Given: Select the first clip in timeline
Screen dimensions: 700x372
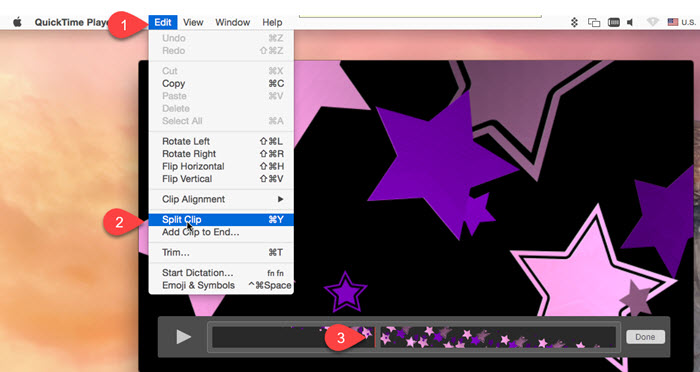Looking at the screenshot, I should pos(293,337).
